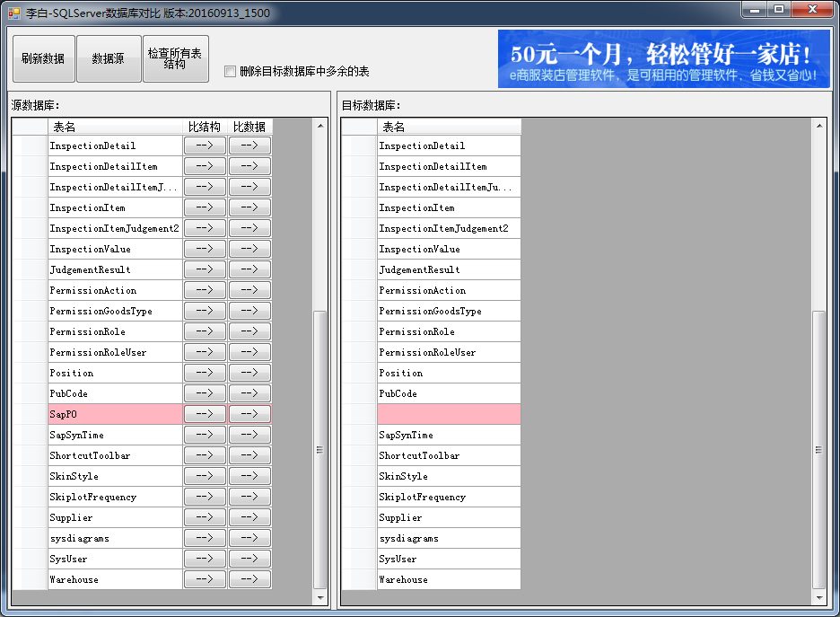Click the empty pink target row cell

coord(449,414)
